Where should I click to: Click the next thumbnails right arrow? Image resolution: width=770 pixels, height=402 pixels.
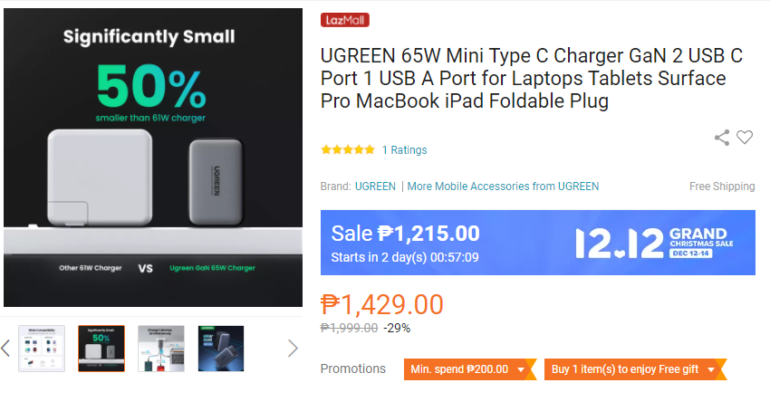[x=292, y=348]
